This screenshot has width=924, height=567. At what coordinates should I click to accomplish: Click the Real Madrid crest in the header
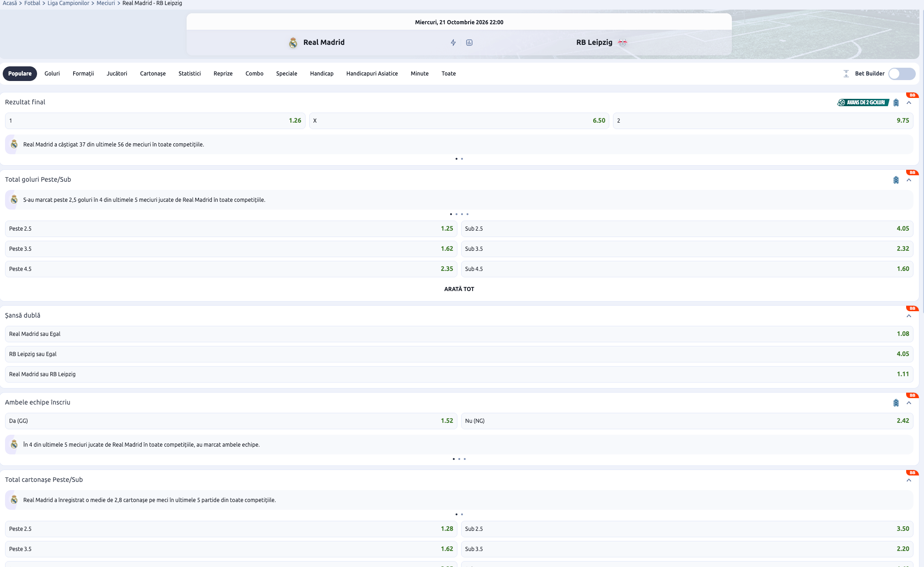[x=293, y=43]
